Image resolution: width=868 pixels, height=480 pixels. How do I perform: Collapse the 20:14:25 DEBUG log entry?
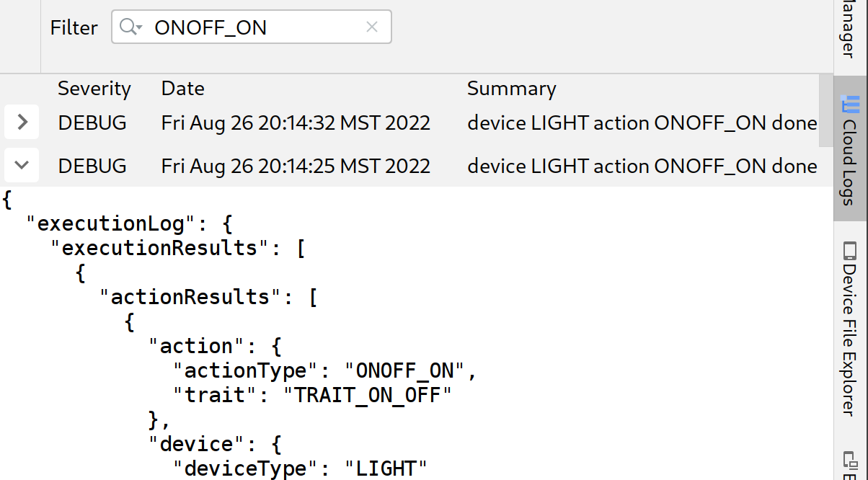tap(21, 164)
